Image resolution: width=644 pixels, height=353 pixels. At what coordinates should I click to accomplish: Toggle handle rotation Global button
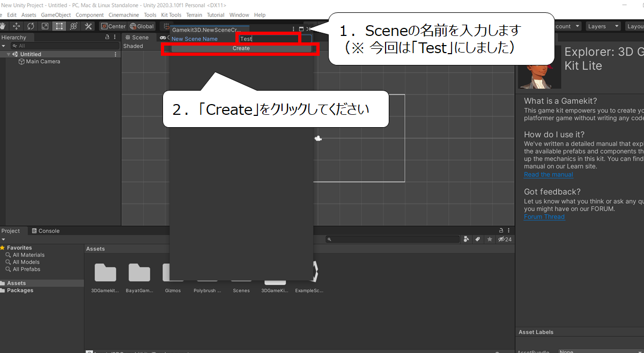point(142,26)
